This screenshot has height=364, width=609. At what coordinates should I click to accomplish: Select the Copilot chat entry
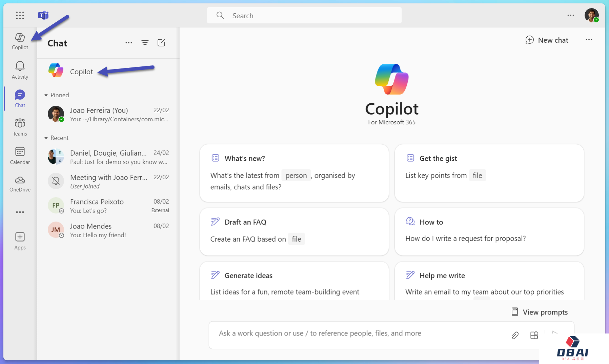click(81, 72)
